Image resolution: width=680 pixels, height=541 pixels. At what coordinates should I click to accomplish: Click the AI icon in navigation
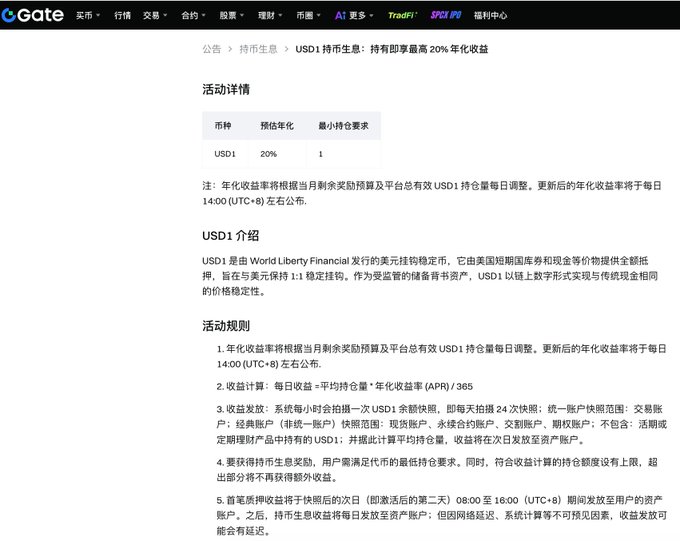[340, 16]
